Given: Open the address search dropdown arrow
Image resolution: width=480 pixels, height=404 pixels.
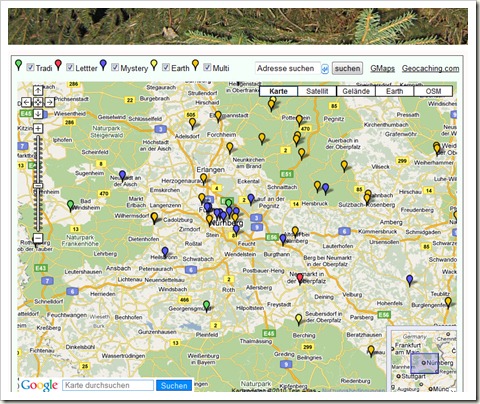Looking at the screenshot, I should tap(325, 69).
